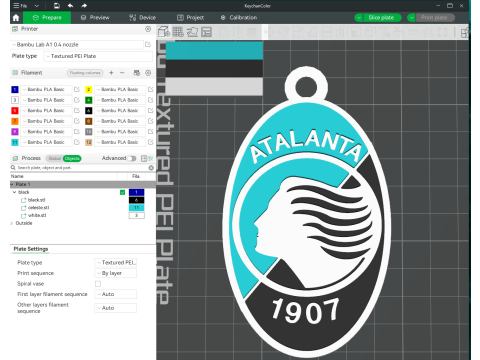Collapse the Plate 1 tree row

[x=12, y=184]
